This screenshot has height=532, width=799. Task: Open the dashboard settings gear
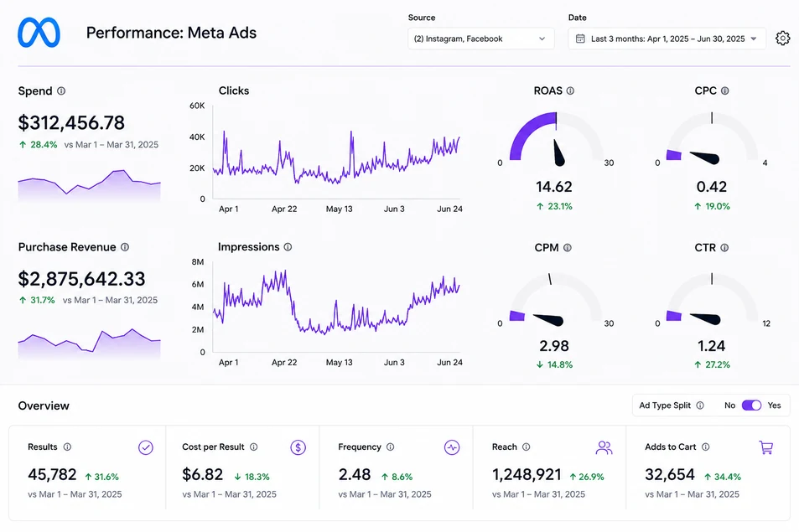[782, 39]
